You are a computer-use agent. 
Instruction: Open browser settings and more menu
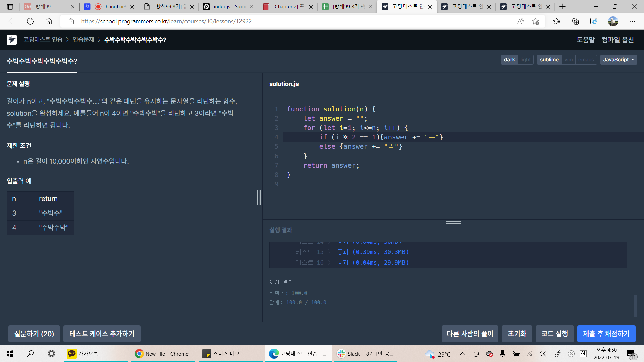coord(632,21)
